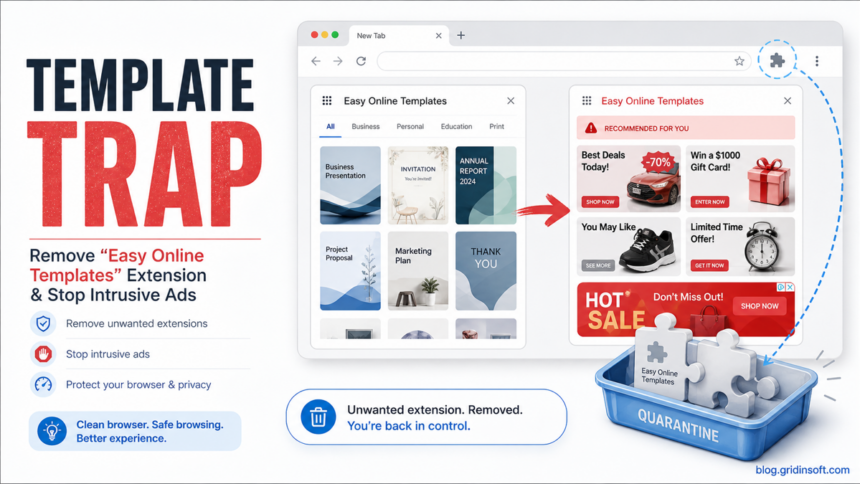Click the Recommended For You banner
Screen dimensions: 860x484
pos(686,128)
